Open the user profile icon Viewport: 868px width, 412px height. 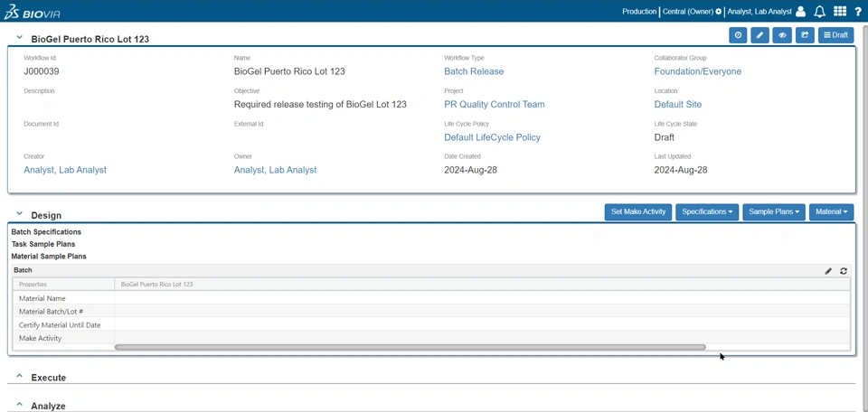[x=800, y=12]
